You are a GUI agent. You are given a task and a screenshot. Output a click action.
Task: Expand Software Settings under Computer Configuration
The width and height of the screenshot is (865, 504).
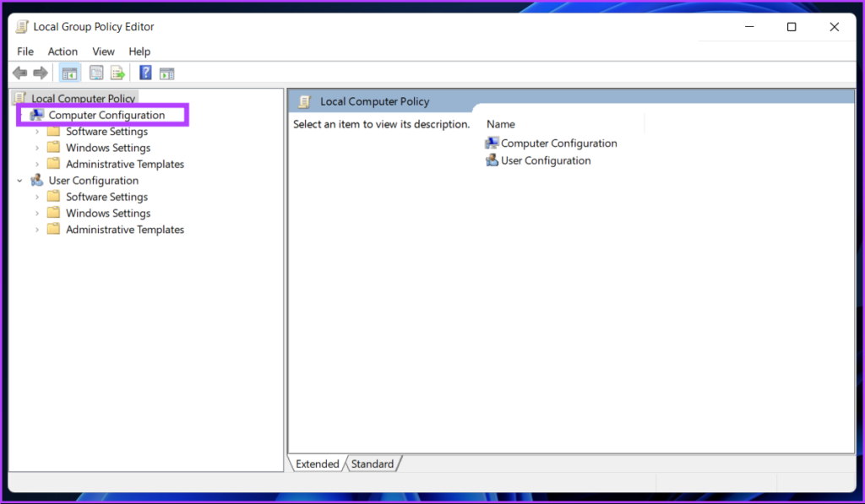click(x=37, y=132)
